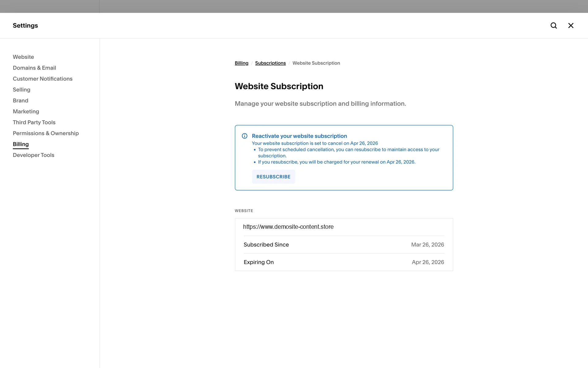
Task: Select Billing in the sidebar
Action: click(21, 144)
